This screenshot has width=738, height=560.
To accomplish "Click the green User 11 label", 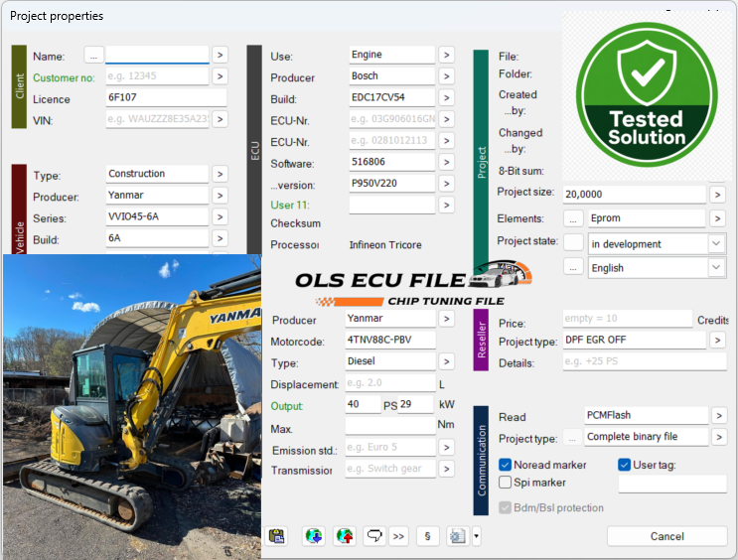I will pyautogui.click(x=290, y=206).
